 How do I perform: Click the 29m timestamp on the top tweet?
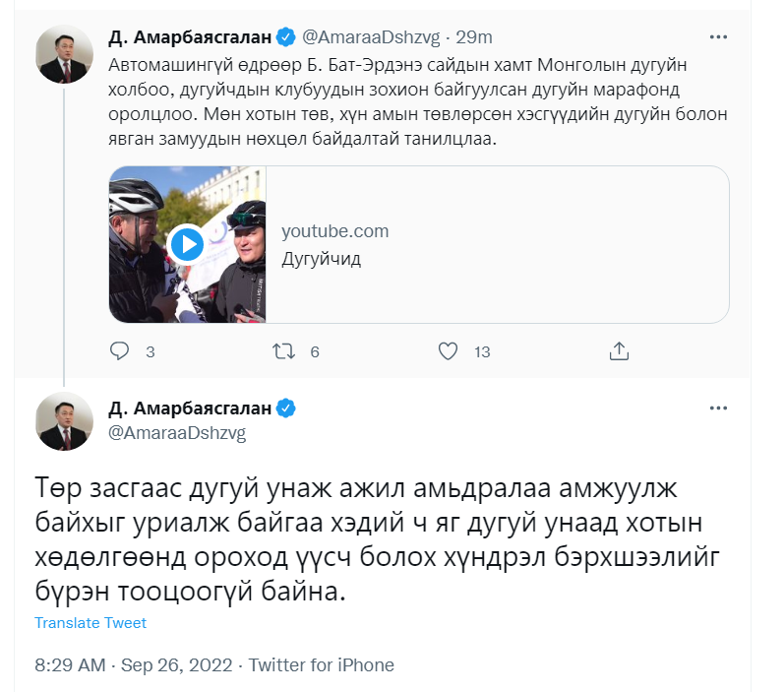coord(474,37)
